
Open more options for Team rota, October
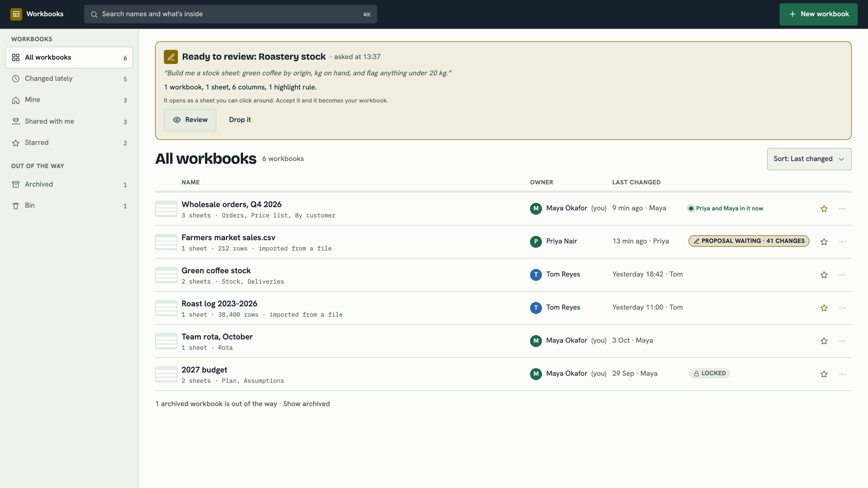[843, 341]
